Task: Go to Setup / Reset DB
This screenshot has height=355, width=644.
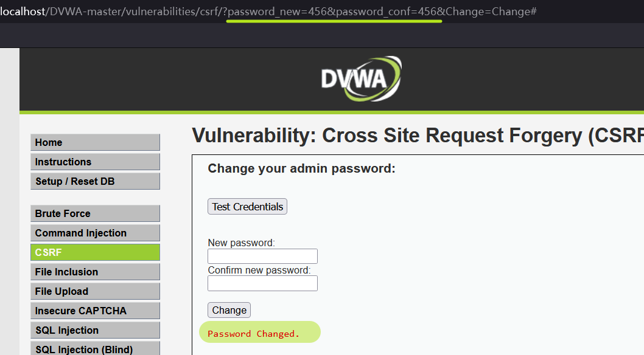Action: 95,181
